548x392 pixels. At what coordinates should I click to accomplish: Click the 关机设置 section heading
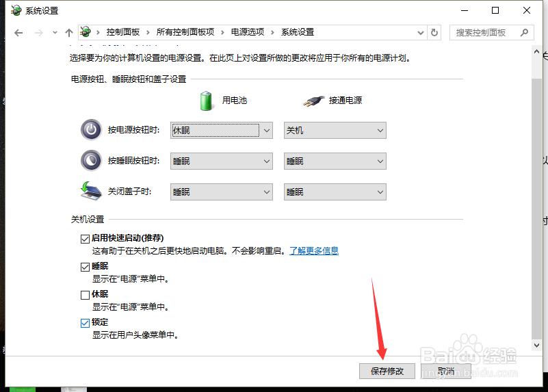pyautogui.click(x=88, y=220)
